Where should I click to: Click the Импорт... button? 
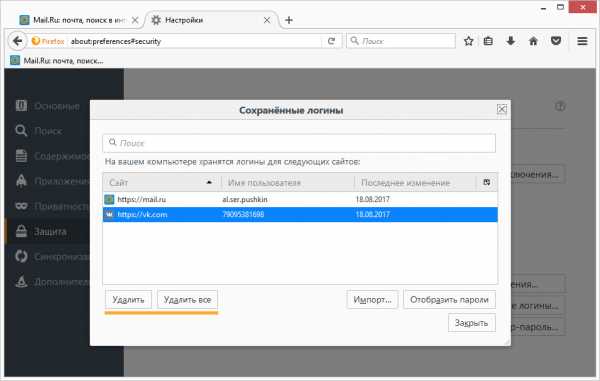pyautogui.click(x=372, y=300)
